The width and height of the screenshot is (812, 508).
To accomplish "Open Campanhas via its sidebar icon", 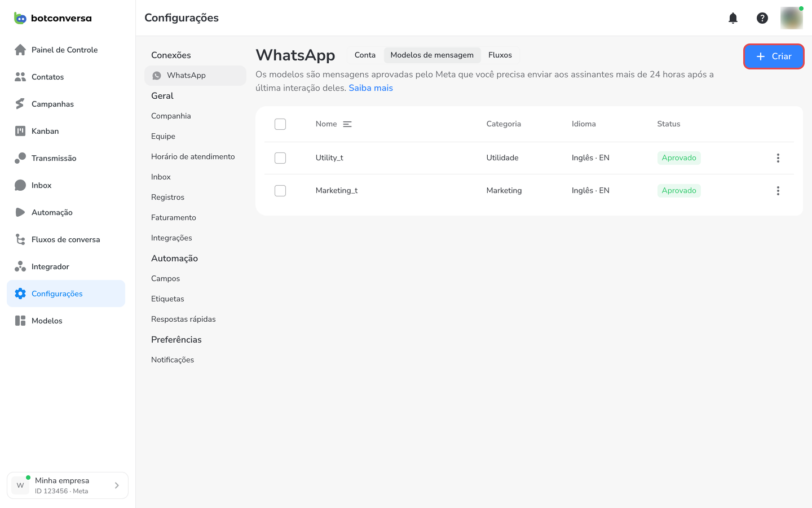I will pos(20,104).
